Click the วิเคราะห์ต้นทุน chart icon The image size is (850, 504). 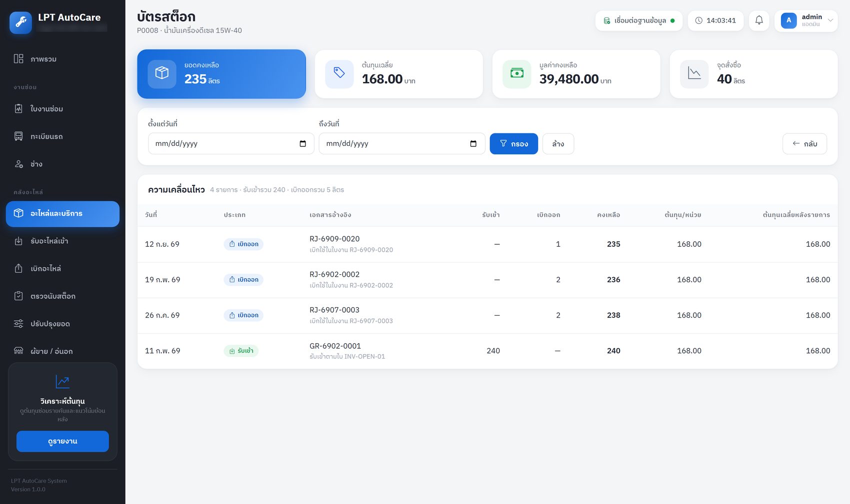(62, 382)
